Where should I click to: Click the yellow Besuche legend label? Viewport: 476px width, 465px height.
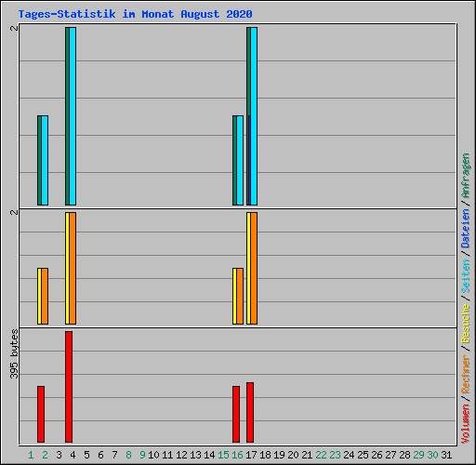[x=466, y=323]
